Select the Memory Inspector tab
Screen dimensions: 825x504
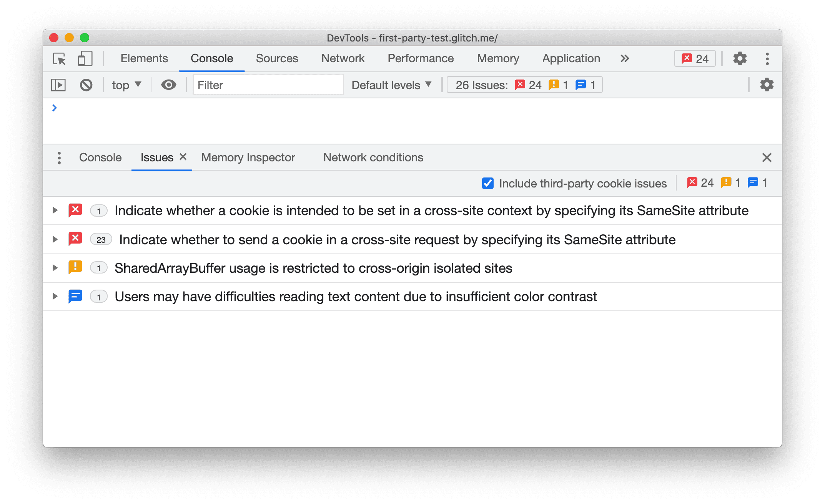tap(248, 157)
